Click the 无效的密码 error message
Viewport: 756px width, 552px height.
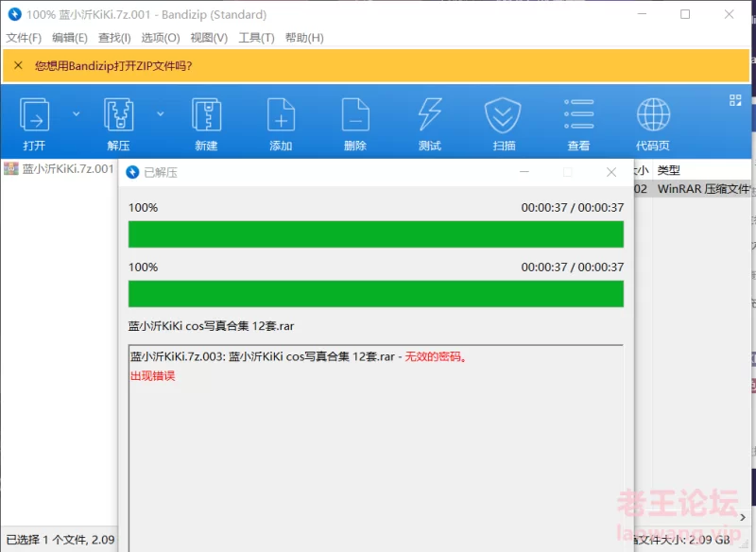[x=436, y=356]
